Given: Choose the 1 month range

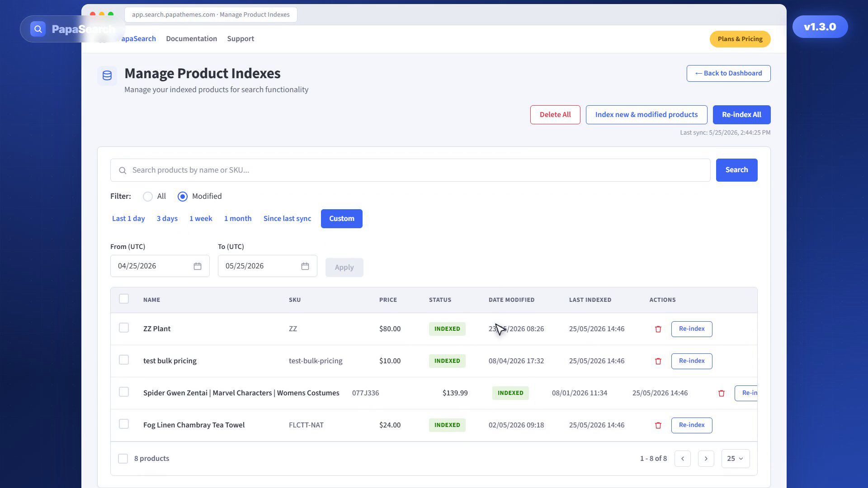Looking at the screenshot, I should 238,219.
